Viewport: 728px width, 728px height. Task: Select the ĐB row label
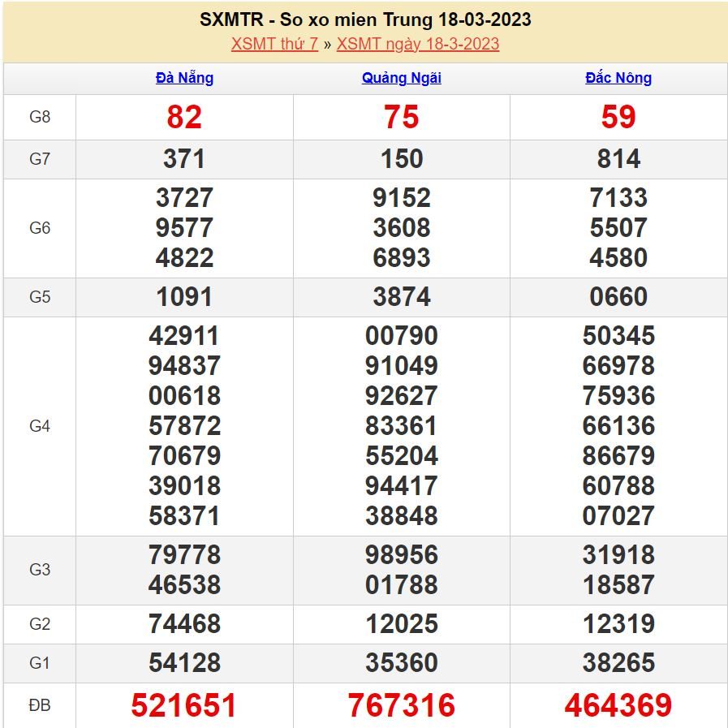coord(40,705)
